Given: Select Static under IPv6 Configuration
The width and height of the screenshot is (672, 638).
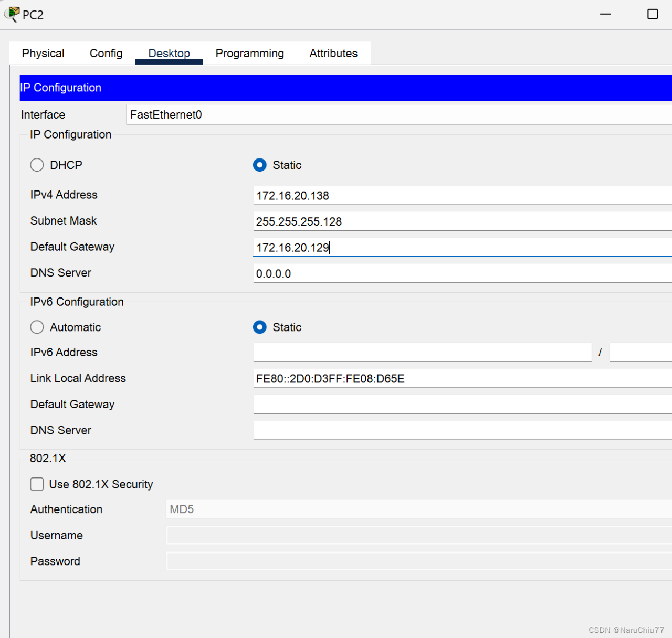Looking at the screenshot, I should coord(260,327).
